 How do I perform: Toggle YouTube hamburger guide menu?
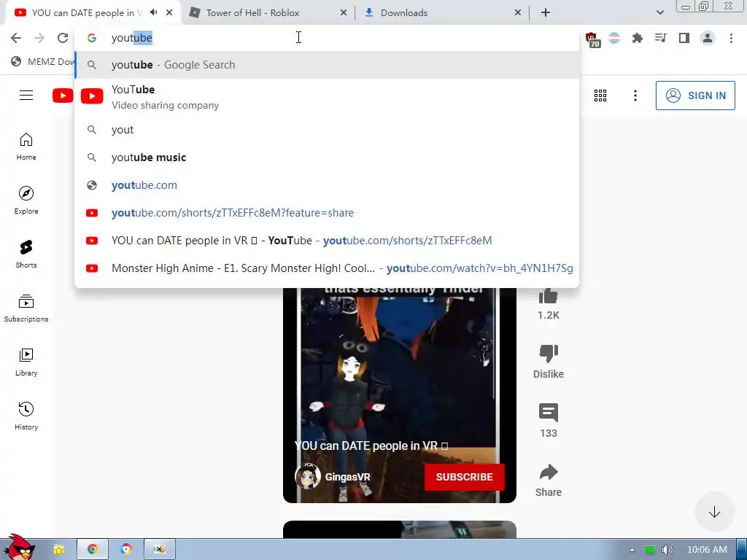coord(26,96)
